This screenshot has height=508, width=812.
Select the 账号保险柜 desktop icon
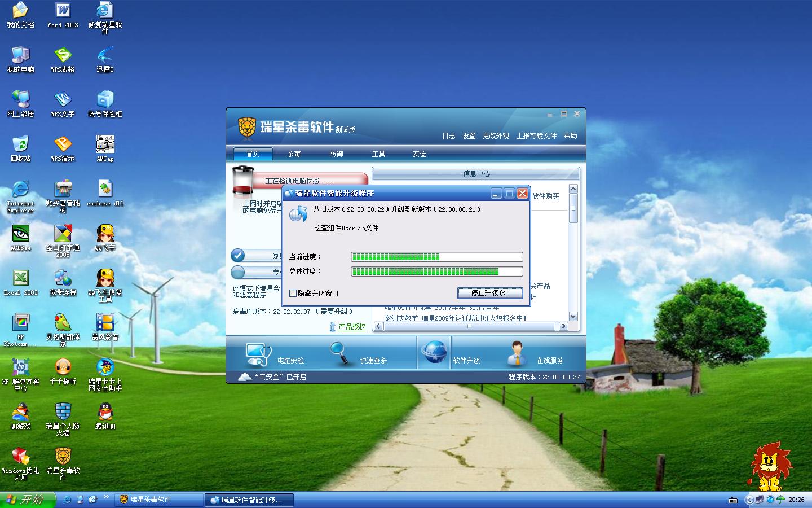(105, 104)
